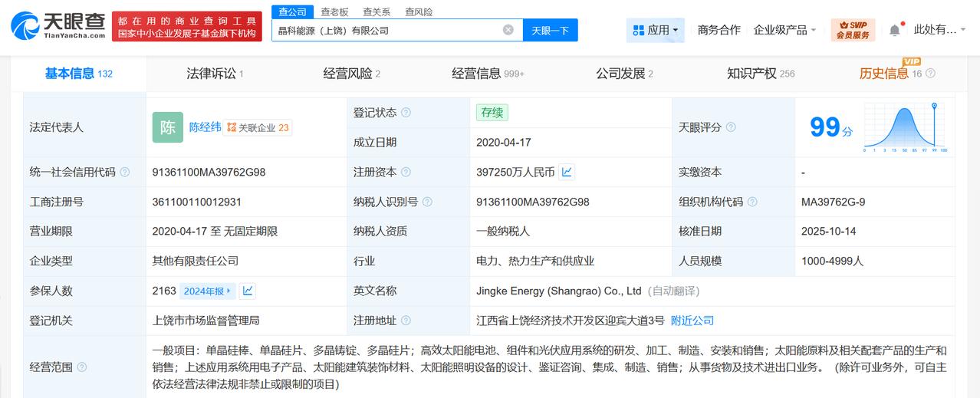
Task: Switch search mode to 查公司
Action: [293, 12]
